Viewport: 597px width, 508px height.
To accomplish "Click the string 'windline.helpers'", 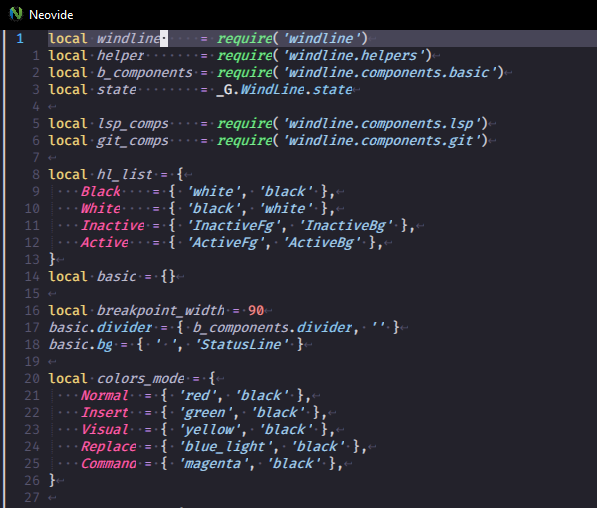I will [354, 56].
